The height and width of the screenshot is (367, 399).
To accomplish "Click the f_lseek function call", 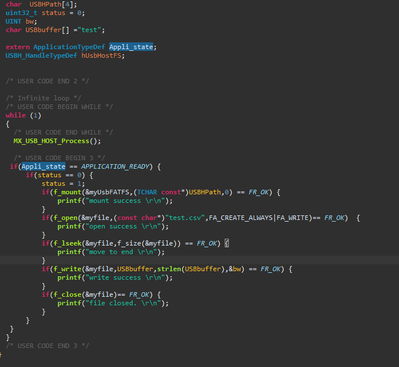I will pos(67,243).
